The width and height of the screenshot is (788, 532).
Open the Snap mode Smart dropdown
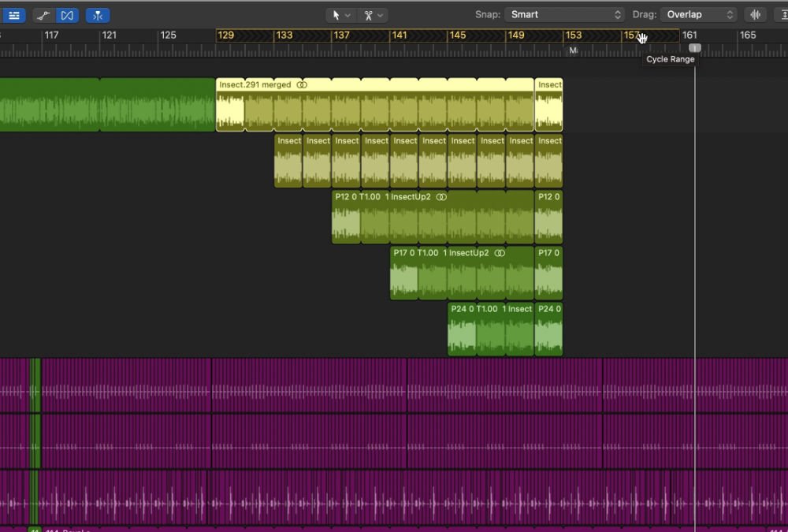[x=563, y=14]
